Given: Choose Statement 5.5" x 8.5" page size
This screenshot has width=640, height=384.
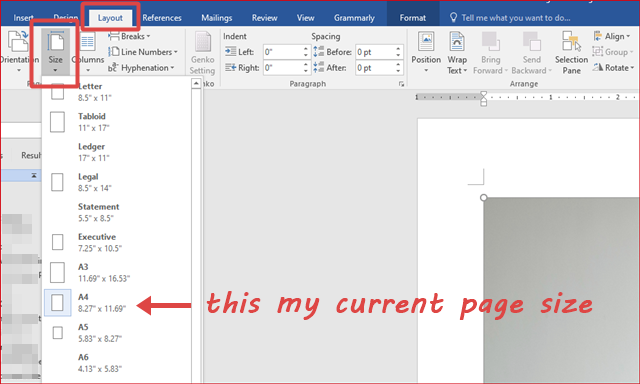Looking at the screenshot, I should 117,212.
